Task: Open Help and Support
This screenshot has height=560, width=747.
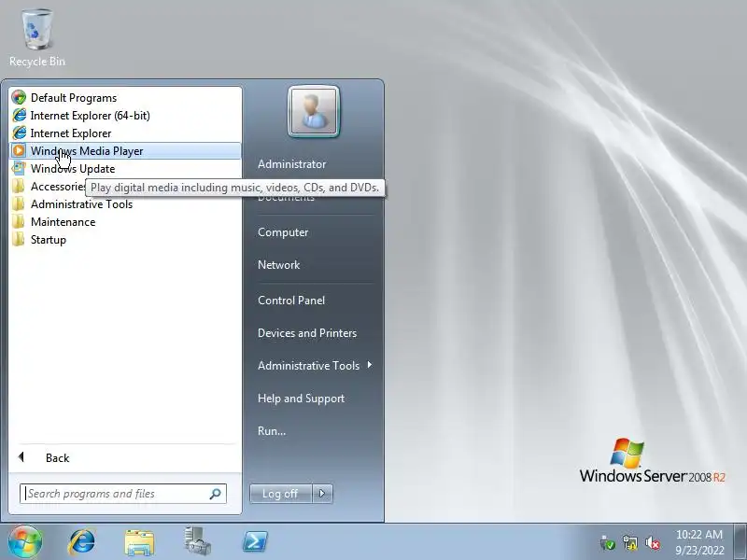Action: click(301, 399)
